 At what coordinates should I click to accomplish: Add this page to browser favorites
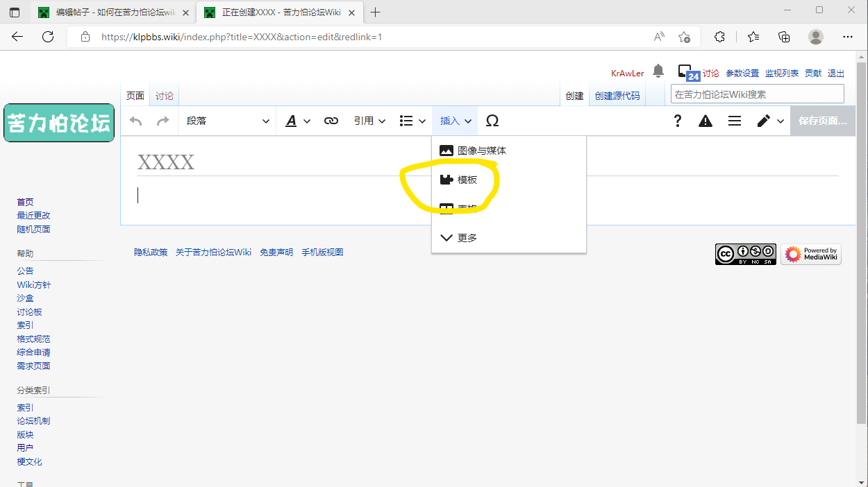684,37
